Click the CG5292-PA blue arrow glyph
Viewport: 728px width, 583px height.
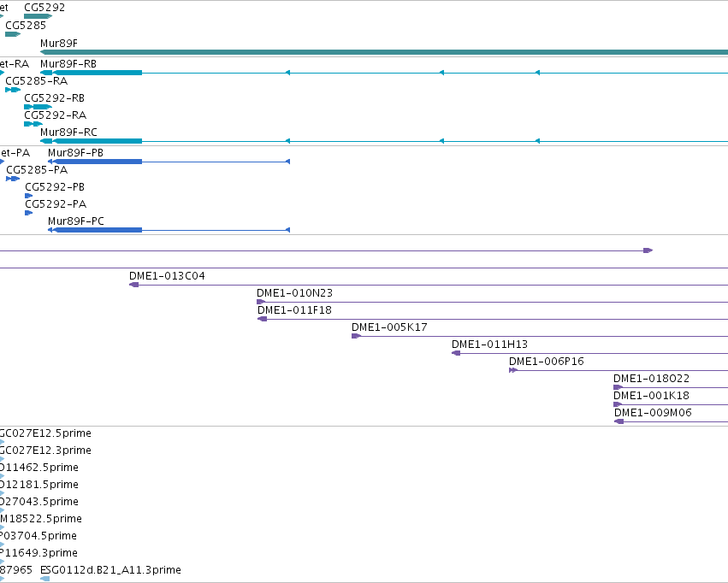[29, 213]
